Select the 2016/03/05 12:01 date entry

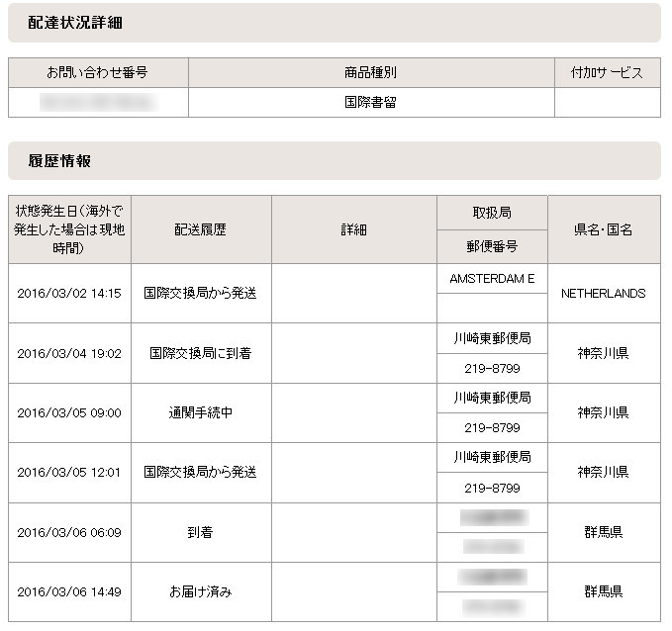[x=69, y=473]
